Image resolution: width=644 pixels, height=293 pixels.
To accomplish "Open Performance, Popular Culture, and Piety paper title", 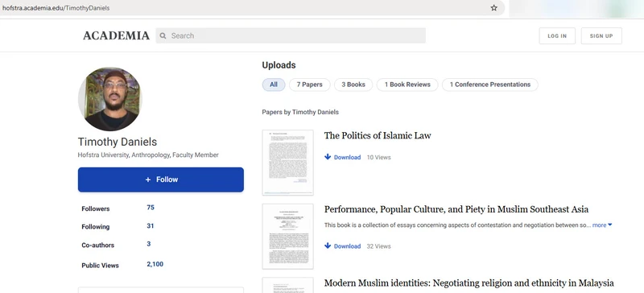I will pos(456,209).
